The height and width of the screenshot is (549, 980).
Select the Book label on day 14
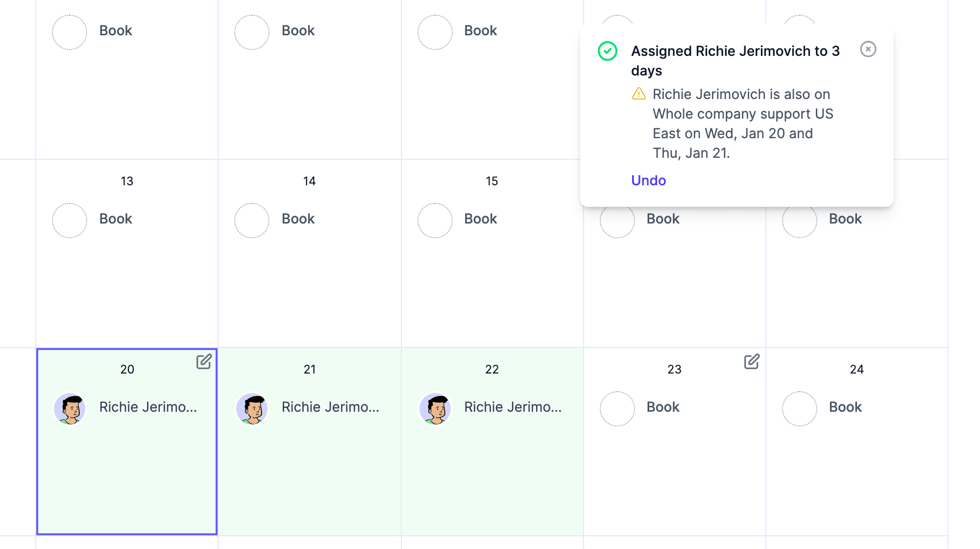click(298, 219)
